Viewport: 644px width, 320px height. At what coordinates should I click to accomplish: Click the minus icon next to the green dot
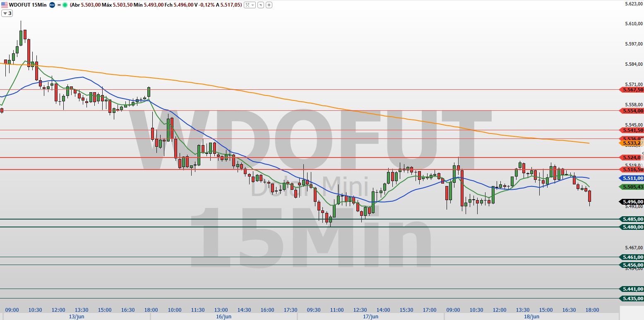pos(59,5)
